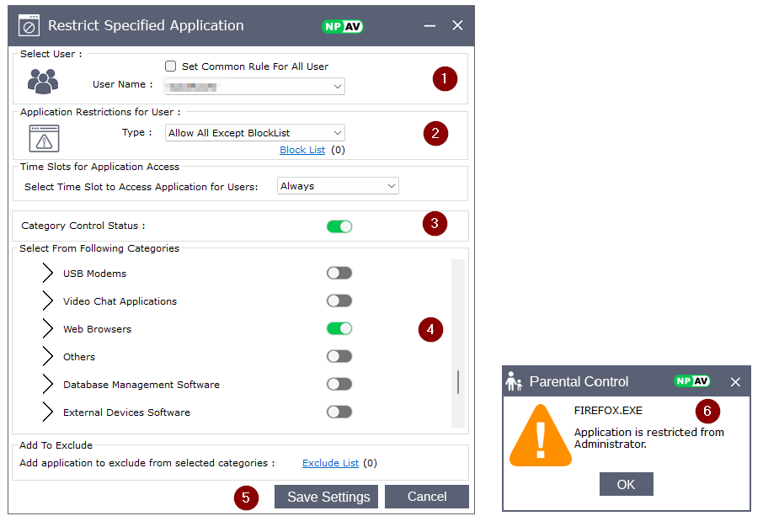Expand the Database Management Software category
This screenshot has width=763, height=532.
(x=48, y=385)
